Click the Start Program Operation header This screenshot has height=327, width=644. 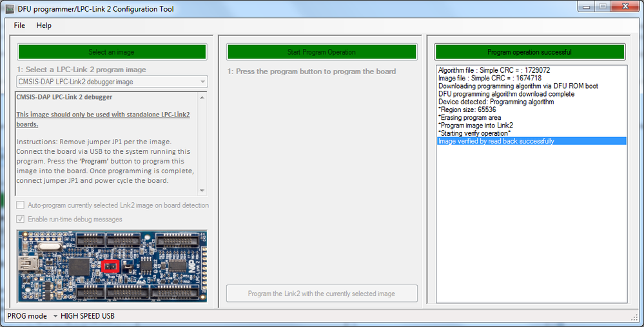(x=322, y=52)
